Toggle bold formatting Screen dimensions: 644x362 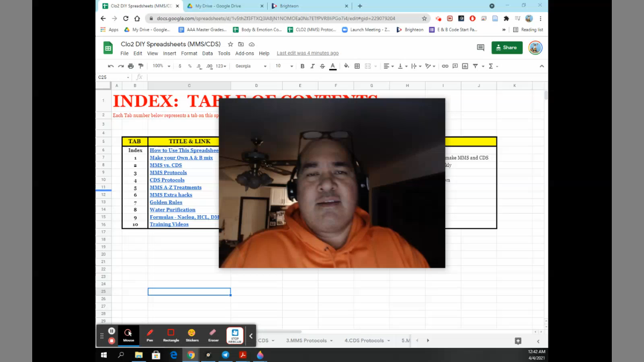pyautogui.click(x=302, y=66)
